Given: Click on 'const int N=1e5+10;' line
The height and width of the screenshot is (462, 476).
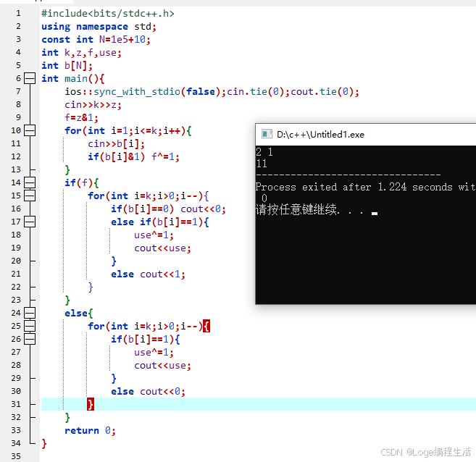Looking at the screenshot, I should click(96, 40).
